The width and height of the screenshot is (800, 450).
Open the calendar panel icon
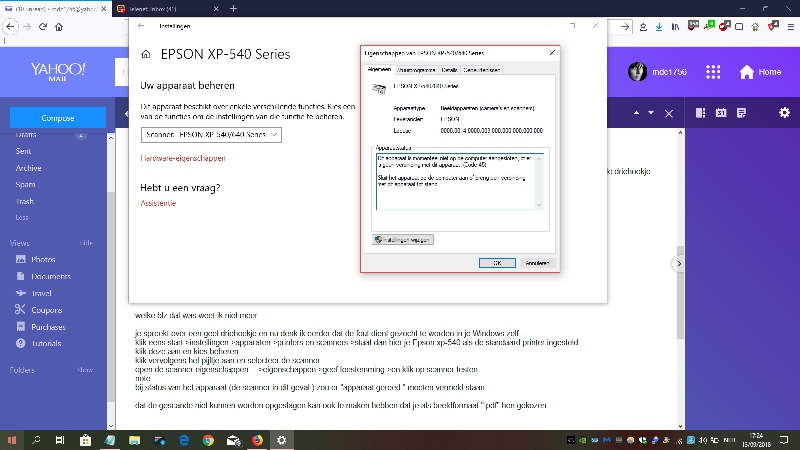coord(721,113)
